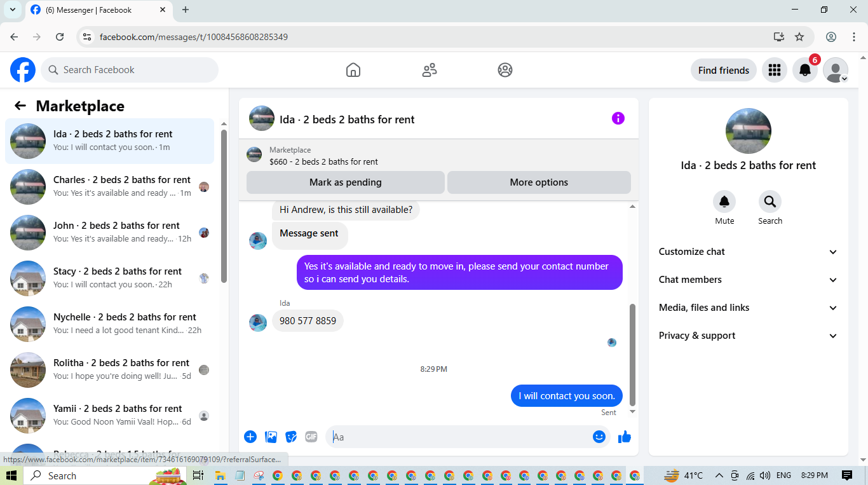The height and width of the screenshot is (485, 868).
Task: Open the Windows Start menu
Action: 11,475
